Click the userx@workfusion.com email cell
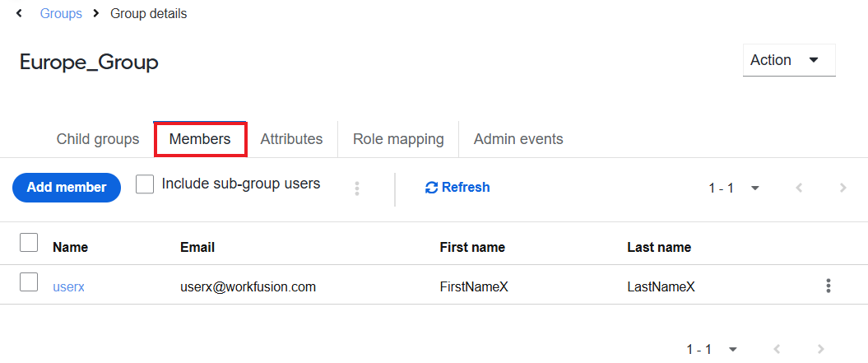The height and width of the screenshot is (363, 868). coord(248,287)
